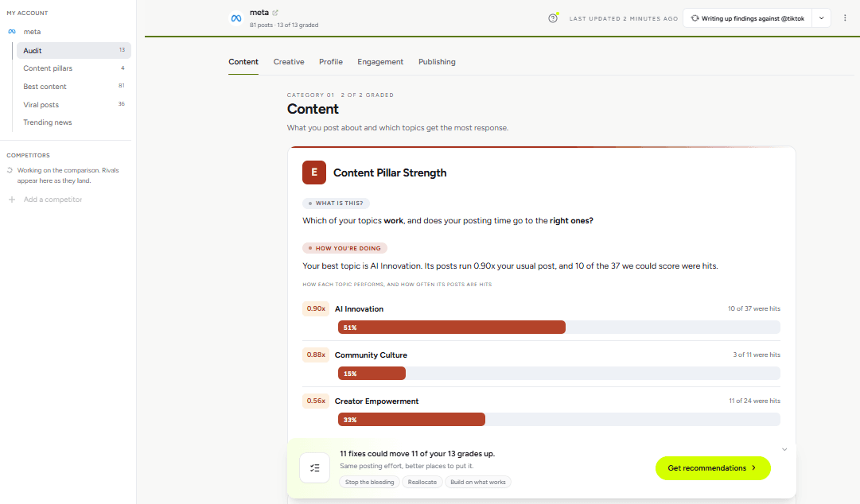Click the "3 of 11 were hits" text
The width and height of the screenshot is (860, 504).
pyautogui.click(x=757, y=355)
